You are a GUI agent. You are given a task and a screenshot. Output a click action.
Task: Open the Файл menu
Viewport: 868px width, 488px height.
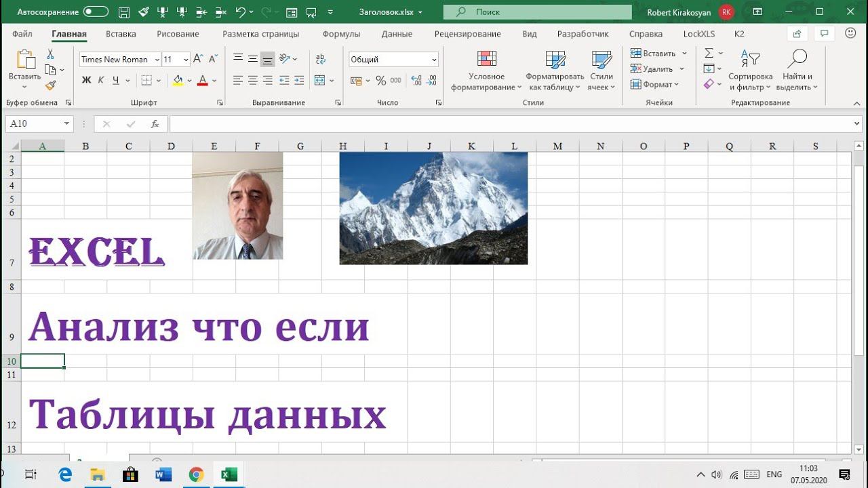click(x=22, y=34)
